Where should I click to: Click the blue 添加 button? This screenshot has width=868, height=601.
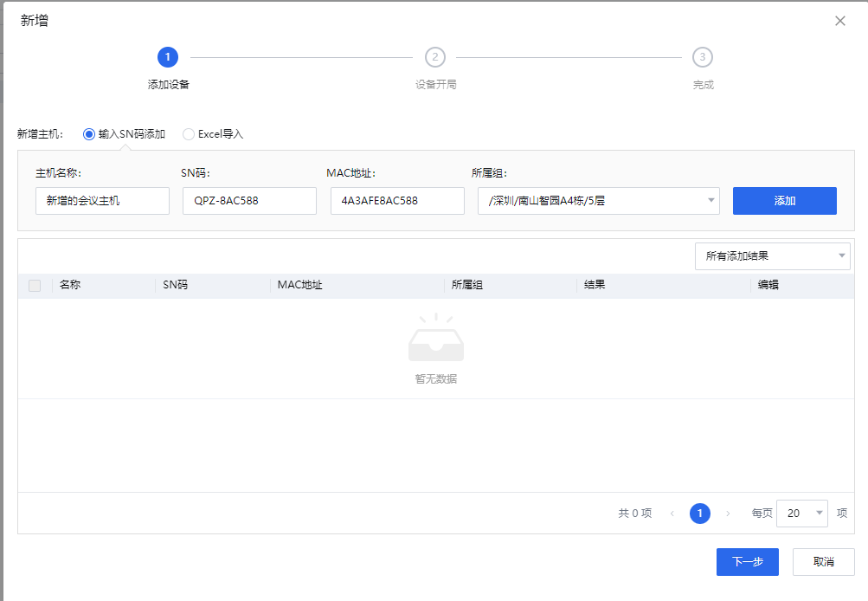[x=784, y=201]
